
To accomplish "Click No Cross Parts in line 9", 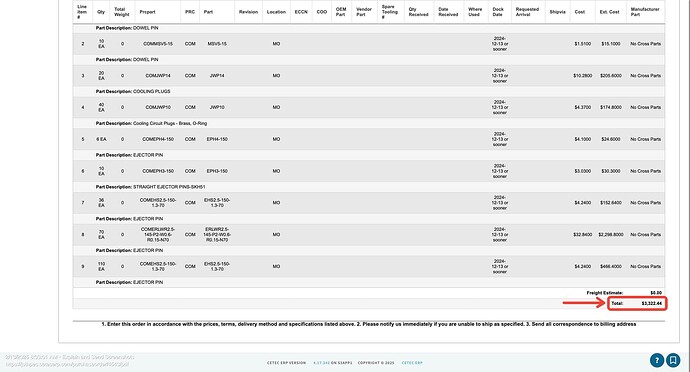I will pyautogui.click(x=646, y=266).
